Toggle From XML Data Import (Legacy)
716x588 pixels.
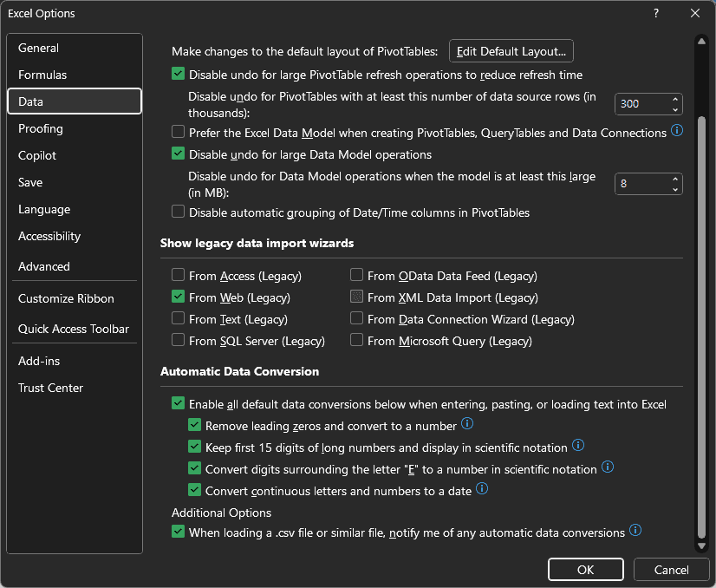pyautogui.click(x=356, y=297)
